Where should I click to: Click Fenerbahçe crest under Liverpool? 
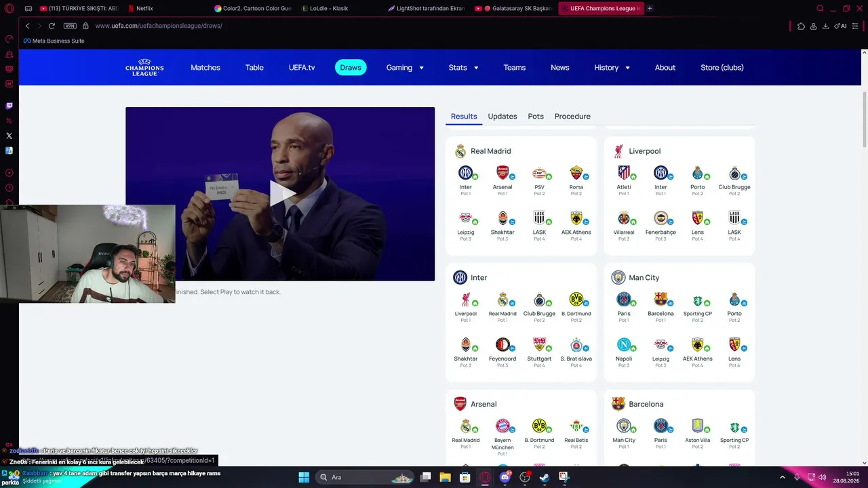(660, 218)
